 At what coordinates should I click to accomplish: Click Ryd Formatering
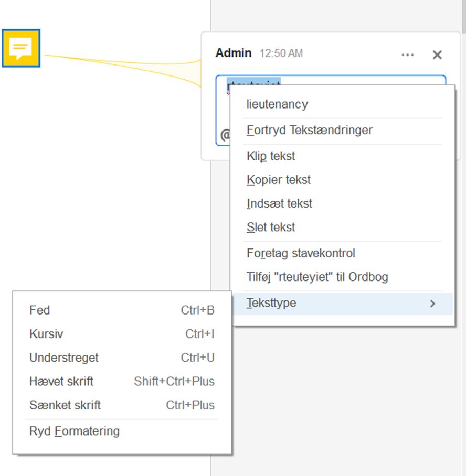pos(75,431)
